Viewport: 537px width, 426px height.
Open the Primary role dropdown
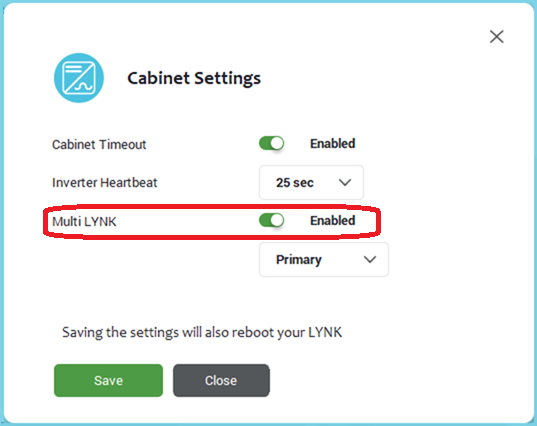point(324,260)
